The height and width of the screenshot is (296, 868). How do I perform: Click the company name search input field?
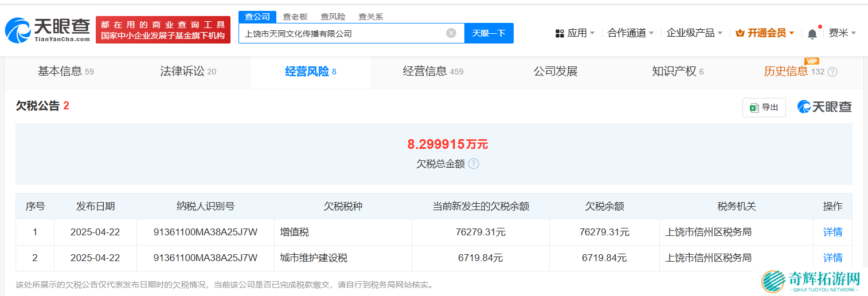coord(341,33)
